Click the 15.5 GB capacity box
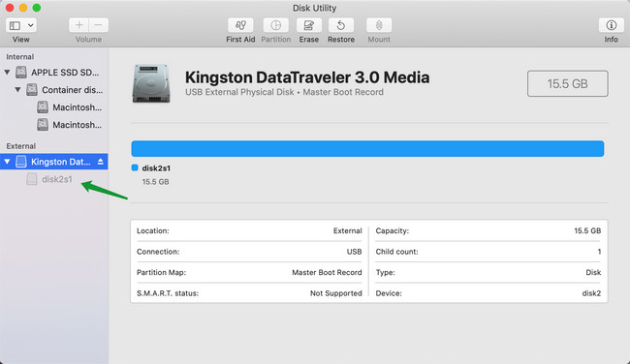 tap(567, 83)
